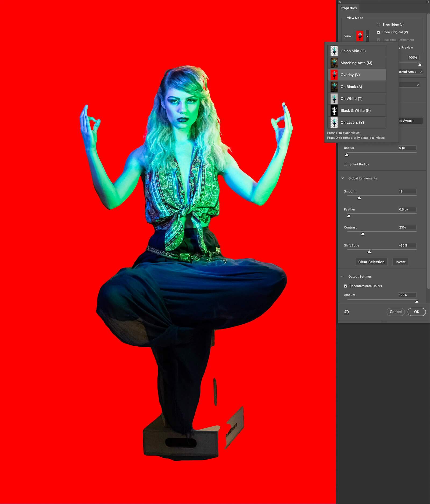Screen dimensions: 430x504
Task: Collapse the Output Settings section
Action: pos(342,276)
